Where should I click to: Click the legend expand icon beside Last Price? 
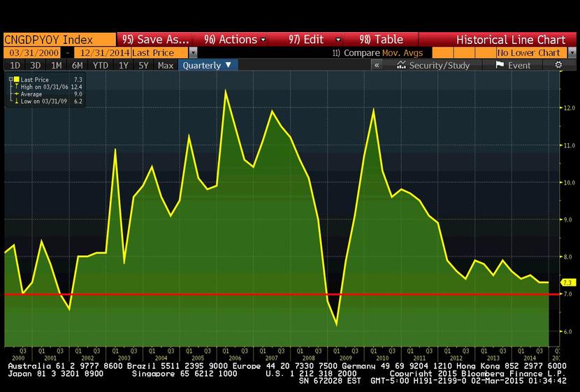coord(10,80)
